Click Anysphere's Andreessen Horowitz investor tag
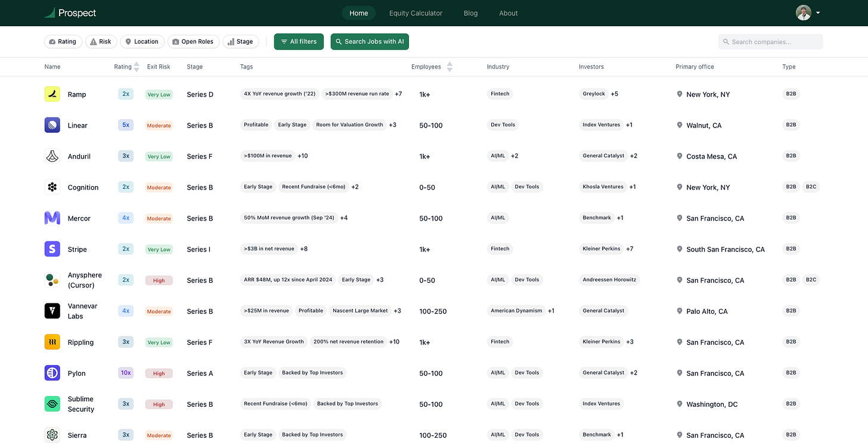Image resolution: width=868 pixels, height=446 pixels. coord(609,280)
